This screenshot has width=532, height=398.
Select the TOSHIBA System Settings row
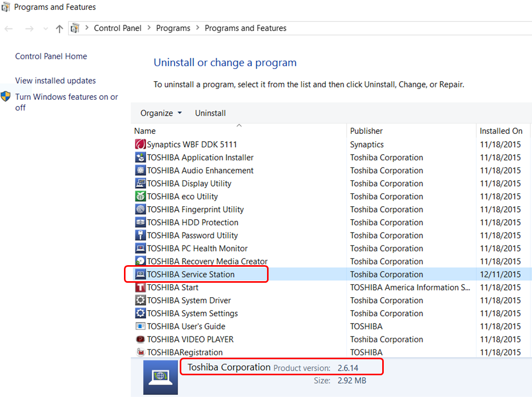tap(192, 314)
